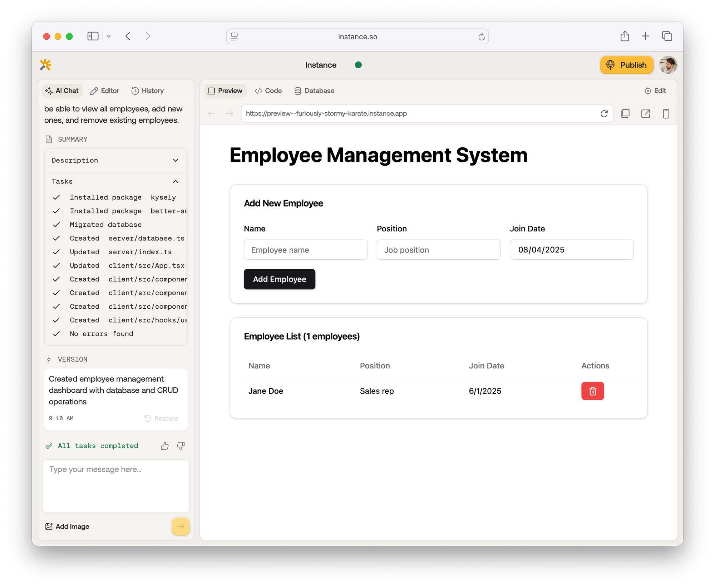This screenshot has width=715, height=588.
Task: Click the red delete employee trash icon
Action: [x=592, y=391]
